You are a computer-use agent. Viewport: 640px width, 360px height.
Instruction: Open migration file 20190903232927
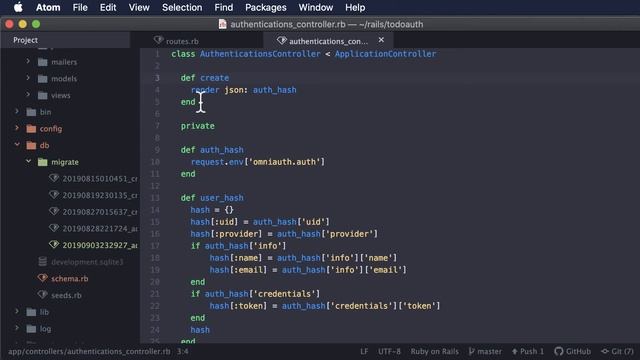100,245
